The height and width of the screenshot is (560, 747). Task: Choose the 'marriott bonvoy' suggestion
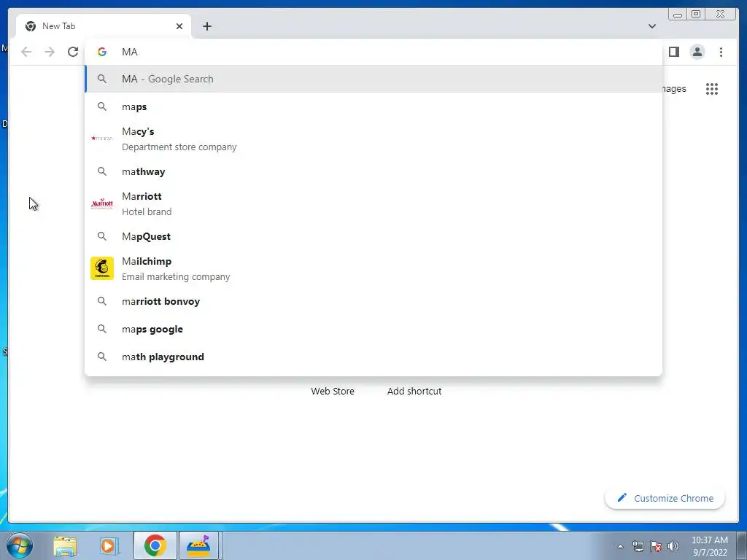373,301
